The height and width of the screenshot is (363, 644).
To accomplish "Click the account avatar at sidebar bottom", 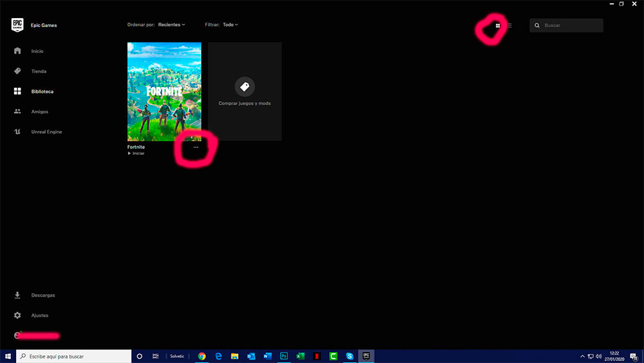I will coord(17,335).
